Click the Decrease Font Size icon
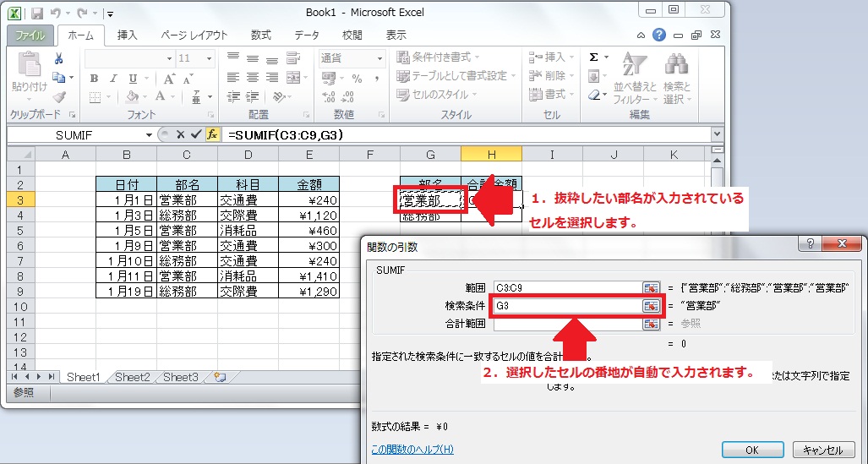The image size is (868, 464). coord(188,79)
